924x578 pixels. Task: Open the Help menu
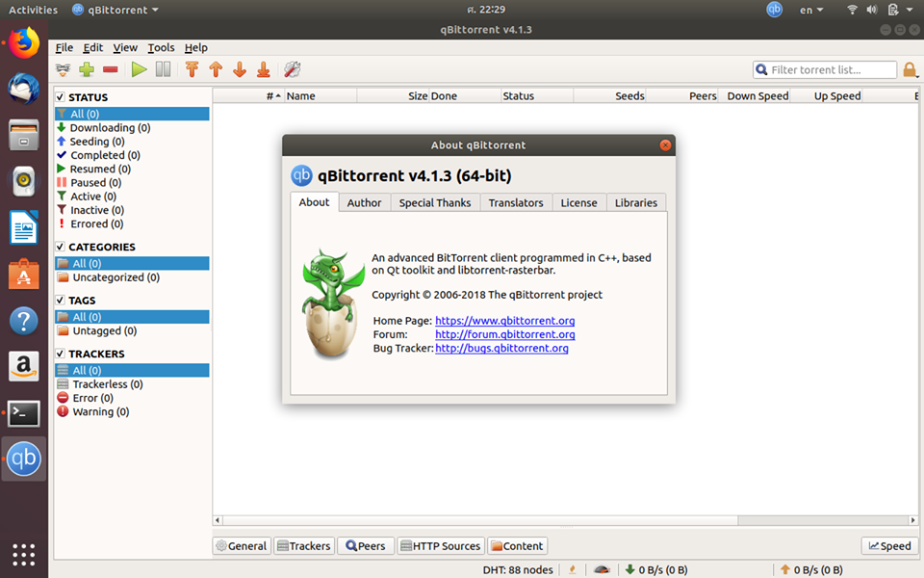point(196,48)
